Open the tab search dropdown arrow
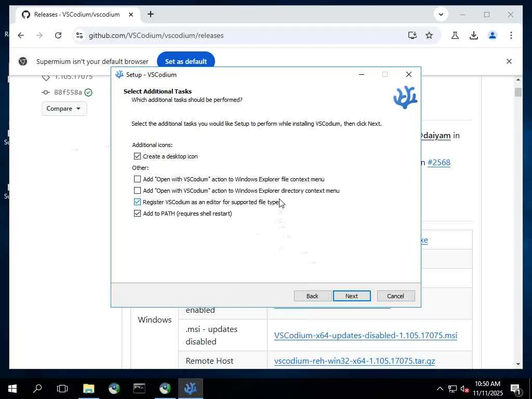Screen dimensions: 532x399 441,15
